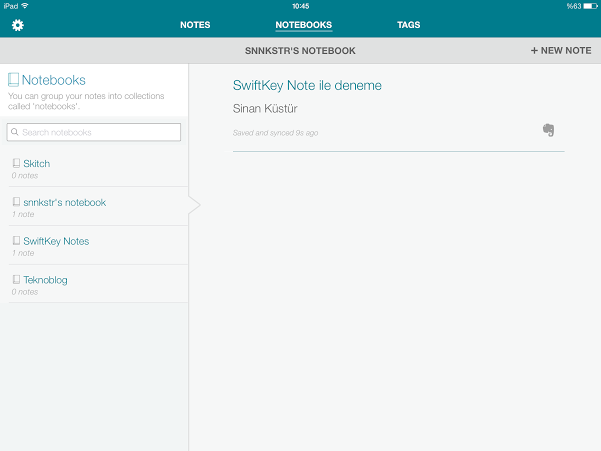This screenshot has height=451, width=601.
Task: Click the Teknoblog book icon
Action: pyautogui.click(x=16, y=279)
